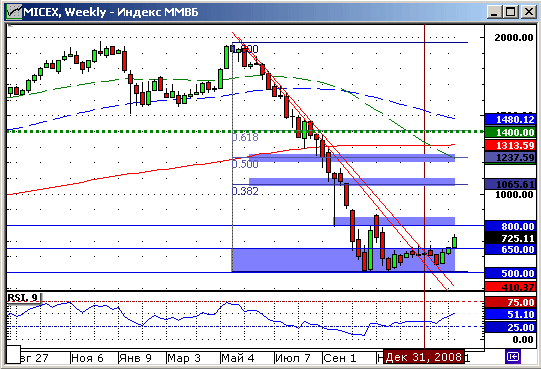Click the 500.00 blue level label
The image size is (541, 369).
coord(510,273)
